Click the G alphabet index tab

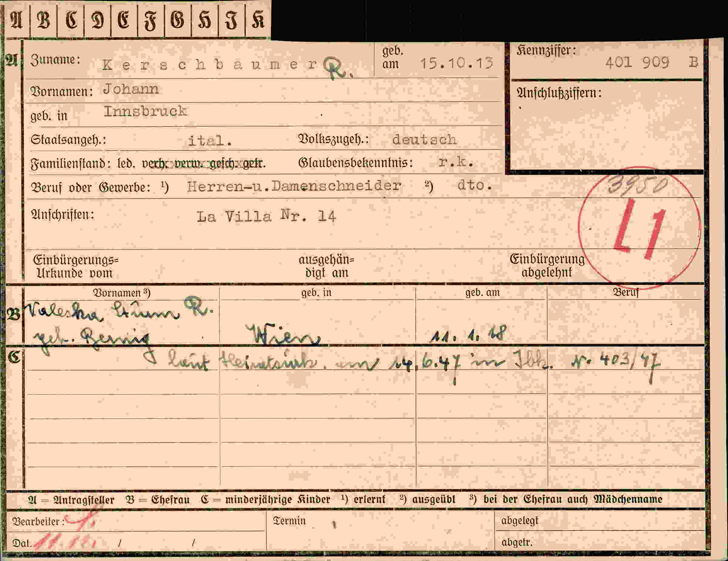click(x=178, y=20)
